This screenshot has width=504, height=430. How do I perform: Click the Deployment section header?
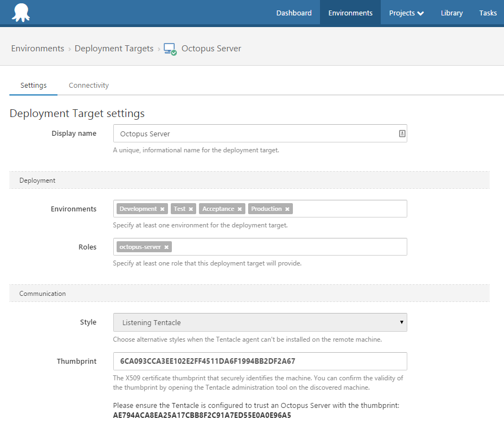tap(249, 180)
